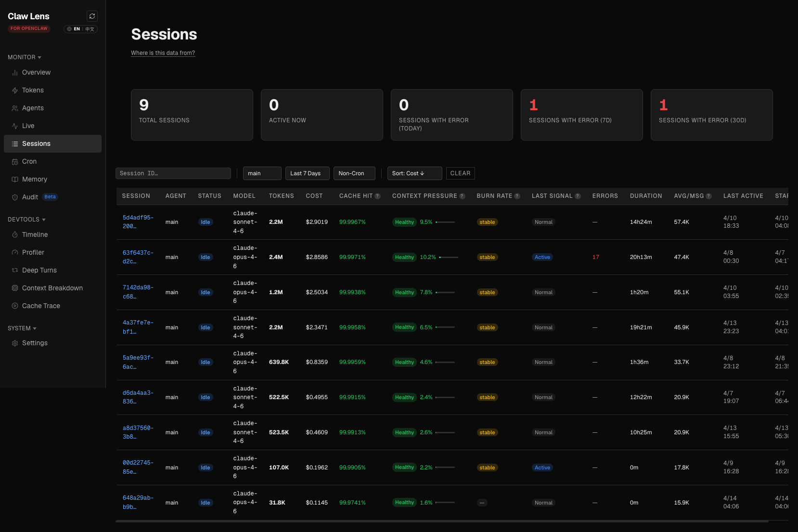Focus the Session ID search field
The height and width of the screenshot is (532, 798).
[173, 173]
